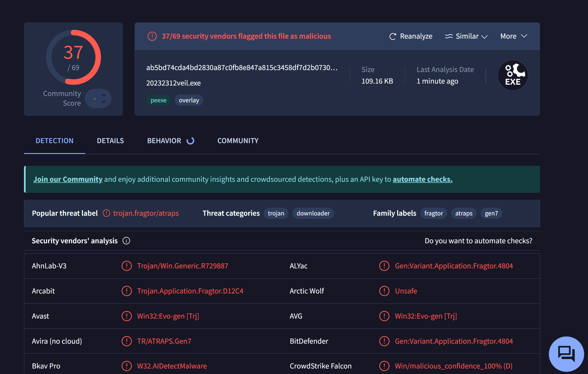Click the 37/69 detection score gauge
Screen dimensions: 588x374
[73, 57]
